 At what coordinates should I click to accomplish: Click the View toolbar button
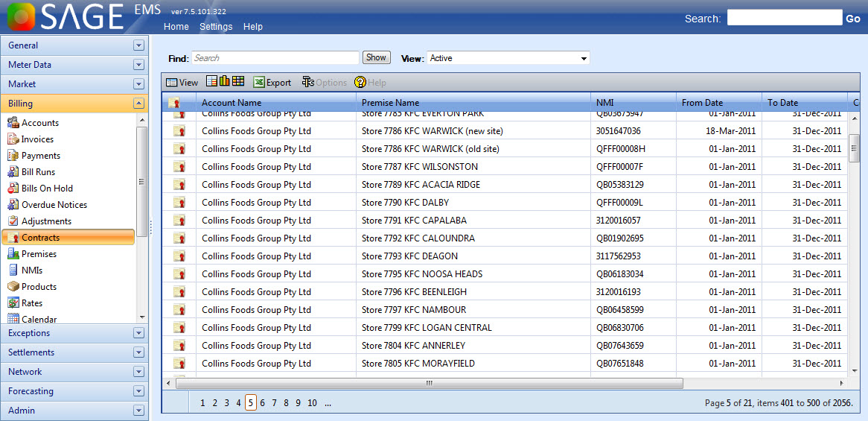[x=182, y=82]
